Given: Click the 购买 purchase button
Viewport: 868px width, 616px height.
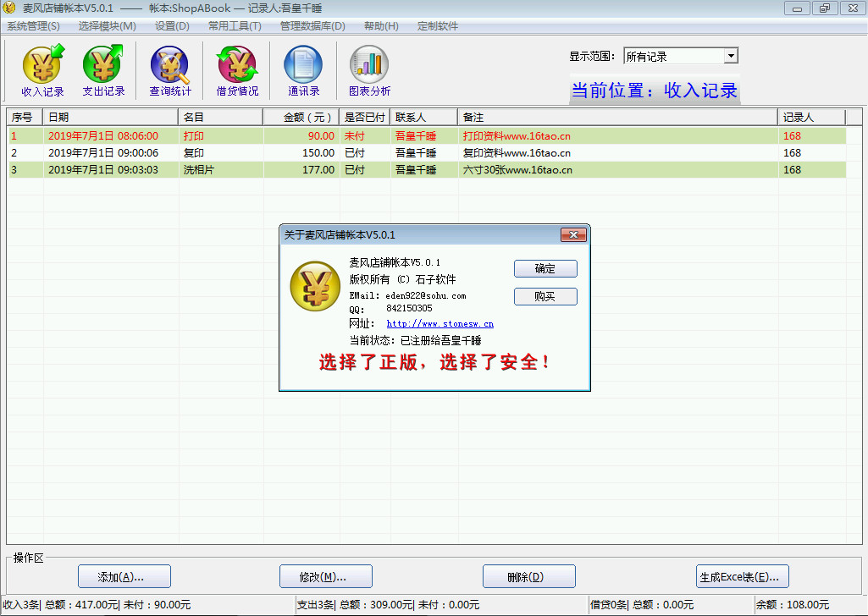Looking at the screenshot, I should pos(545,296).
